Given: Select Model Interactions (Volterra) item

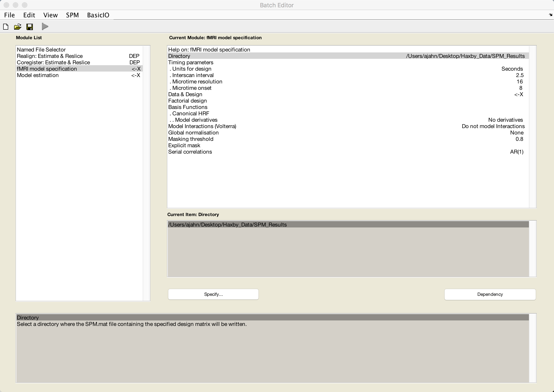Looking at the screenshot, I should [348, 126].
